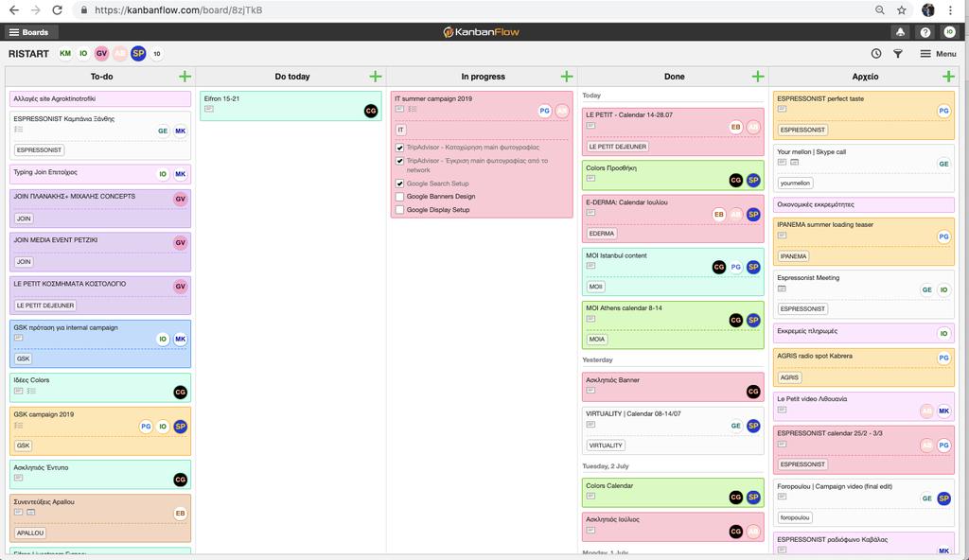Image resolution: width=969 pixels, height=560 pixels.
Task: Open Ιδέες Colors card
Action: pos(100,388)
